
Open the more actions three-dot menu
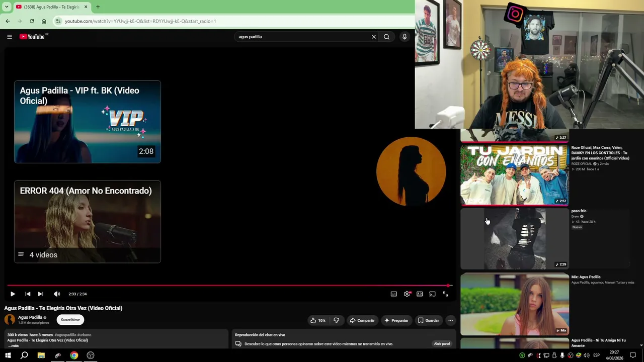click(451, 320)
